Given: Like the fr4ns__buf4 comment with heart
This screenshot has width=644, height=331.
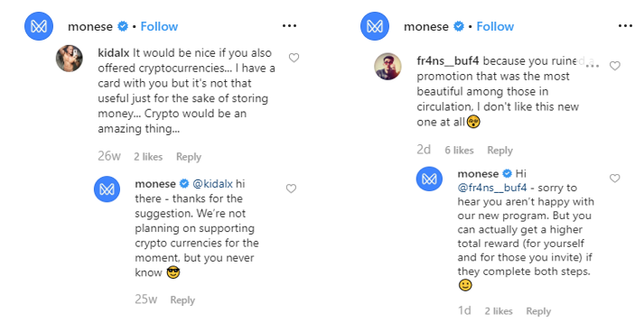Looking at the screenshot, I should tap(614, 66).
